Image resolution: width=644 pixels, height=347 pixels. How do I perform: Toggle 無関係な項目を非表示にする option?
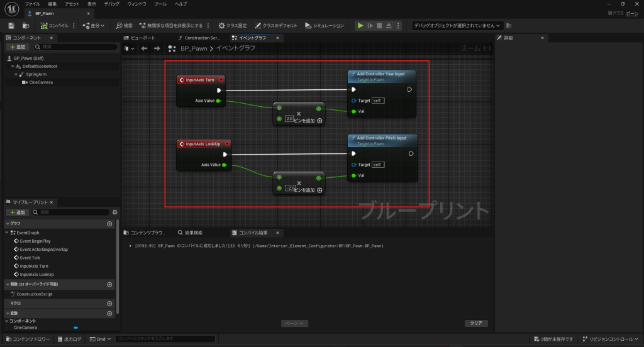coord(172,26)
